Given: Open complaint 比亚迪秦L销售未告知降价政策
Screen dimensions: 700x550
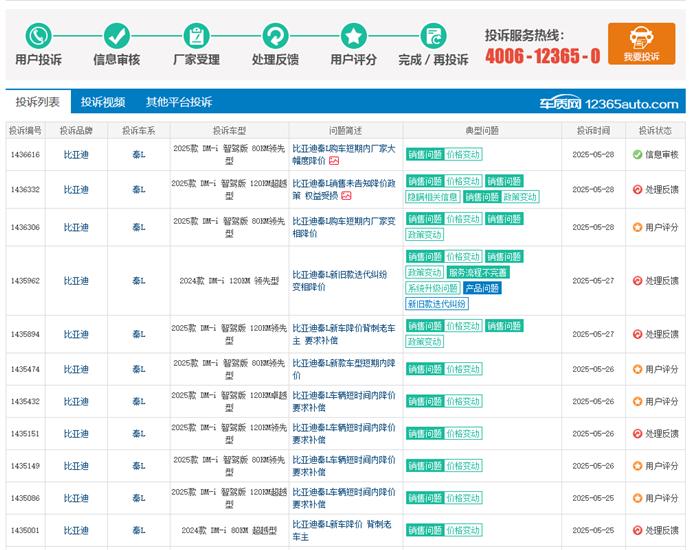Looking at the screenshot, I should click(x=344, y=189).
